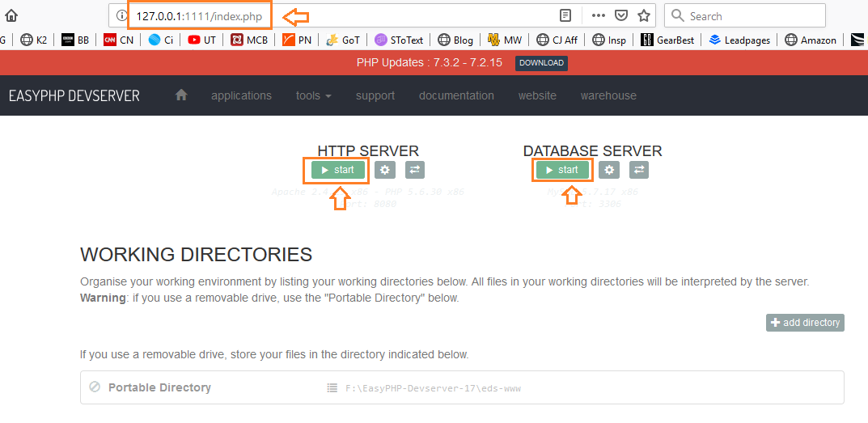Screen dimensions: 868x423
Task: Select the Portable Directory row label
Action: 159,387
